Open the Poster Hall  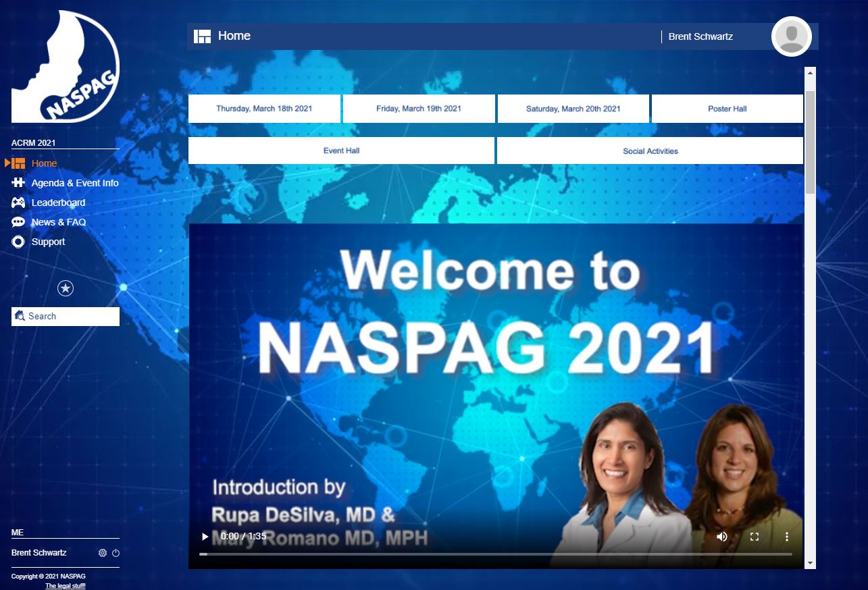[727, 109]
